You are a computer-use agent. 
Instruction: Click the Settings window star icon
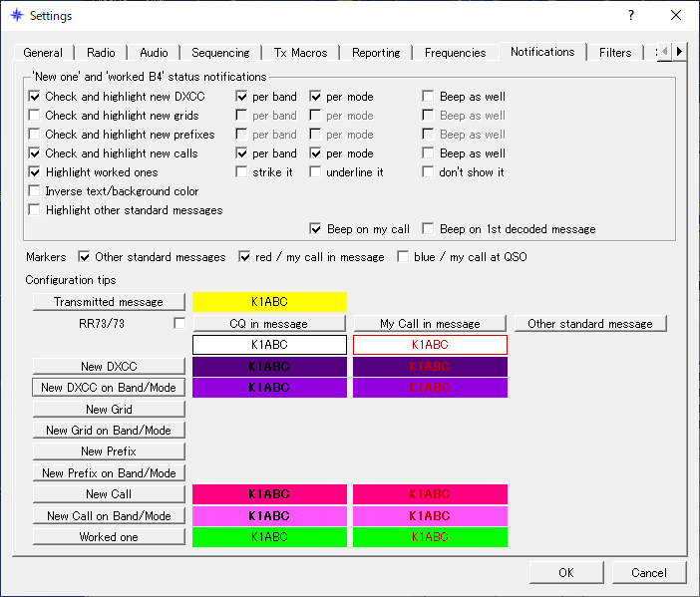17,15
